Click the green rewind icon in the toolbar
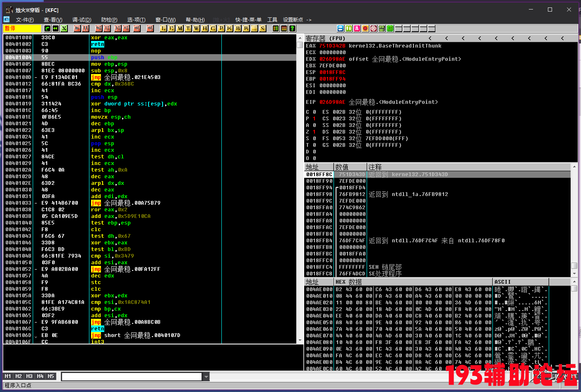The height and width of the screenshot is (392, 581). tap(56, 29)
